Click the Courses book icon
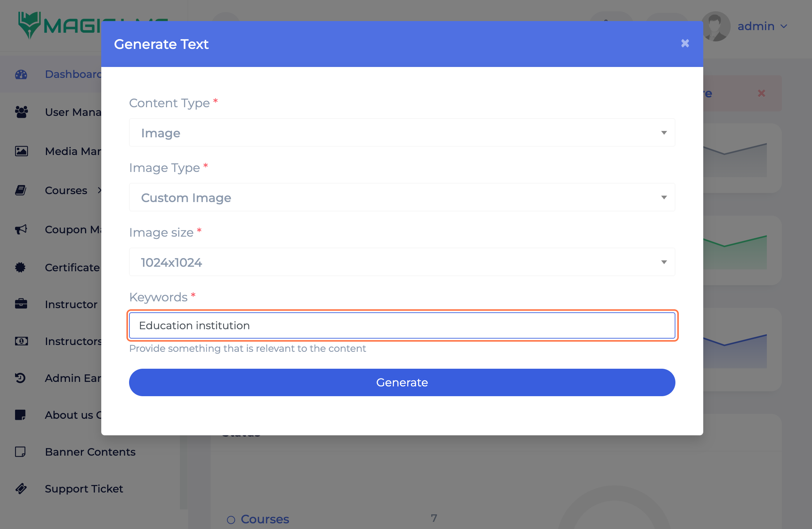 [x=21, y=190]
